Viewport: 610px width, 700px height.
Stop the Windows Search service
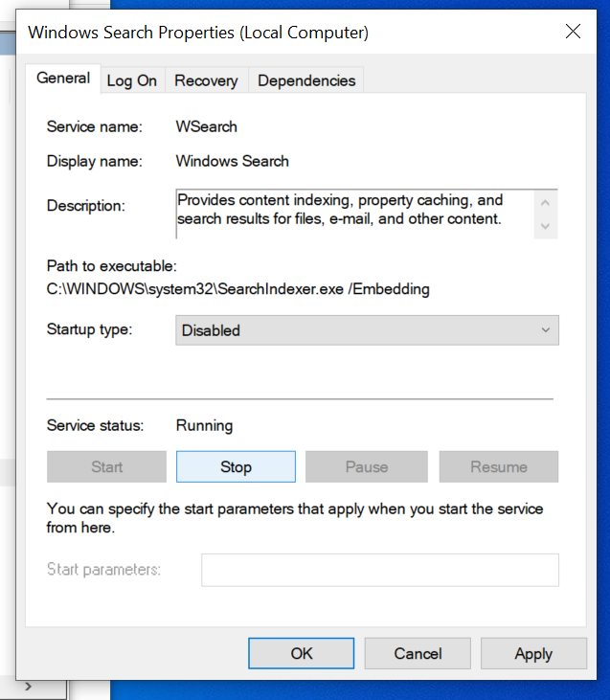[236, 466]
